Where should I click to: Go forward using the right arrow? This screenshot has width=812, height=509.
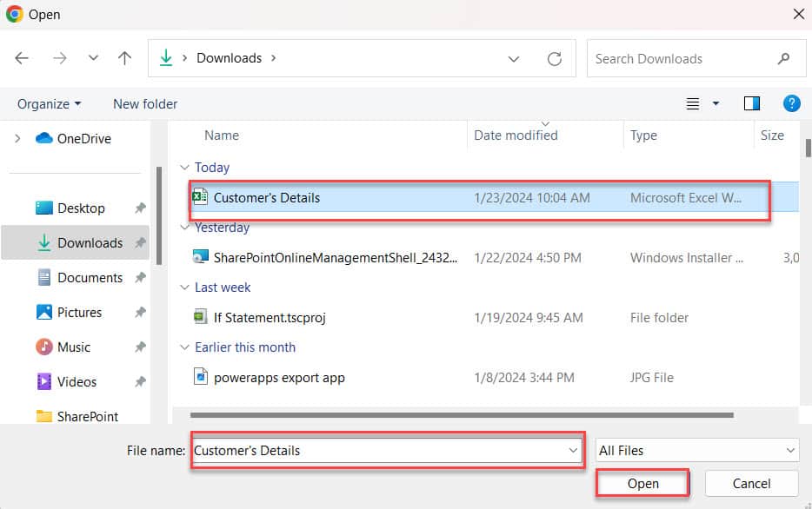tap(60, 58)
